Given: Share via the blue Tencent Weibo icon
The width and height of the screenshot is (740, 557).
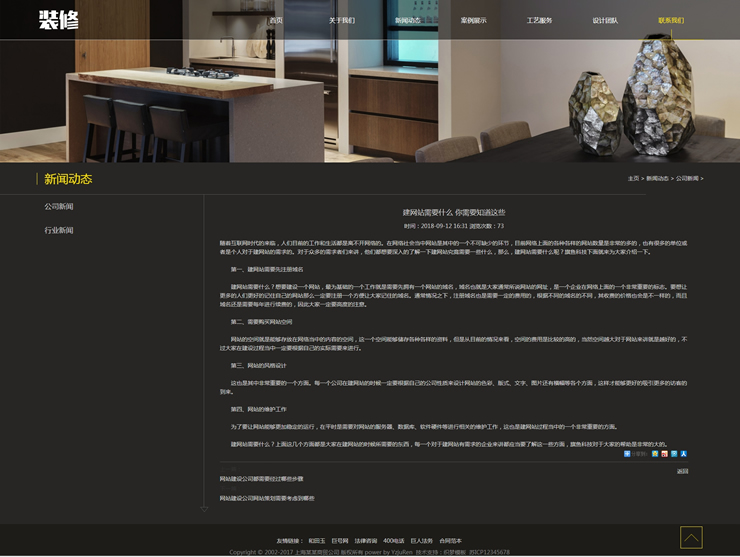Looking at the screenshot, I should point(674,454).
